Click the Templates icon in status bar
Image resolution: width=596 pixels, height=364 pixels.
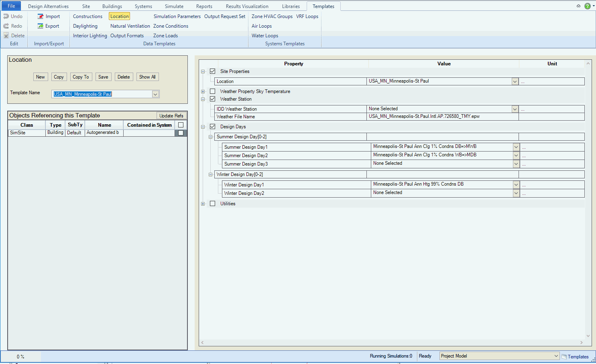(564, 357)
